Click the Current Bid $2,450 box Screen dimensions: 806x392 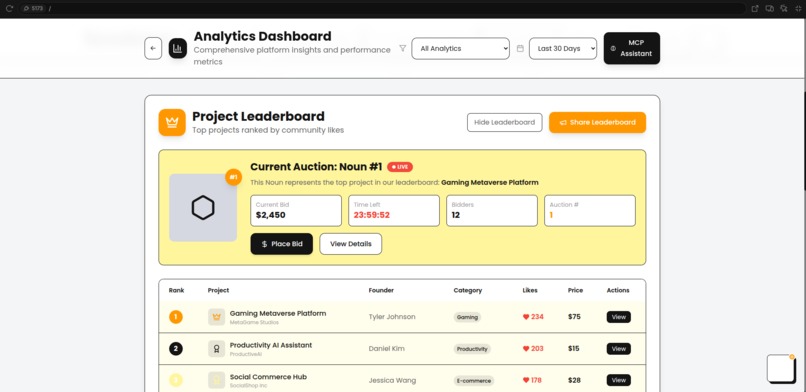pyautogui.click(x=296, y=211)
